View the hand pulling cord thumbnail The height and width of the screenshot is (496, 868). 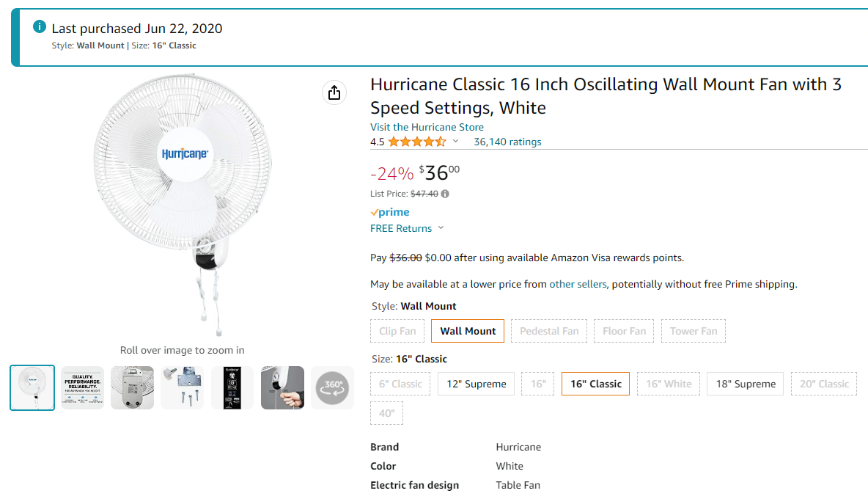[282, 388]
